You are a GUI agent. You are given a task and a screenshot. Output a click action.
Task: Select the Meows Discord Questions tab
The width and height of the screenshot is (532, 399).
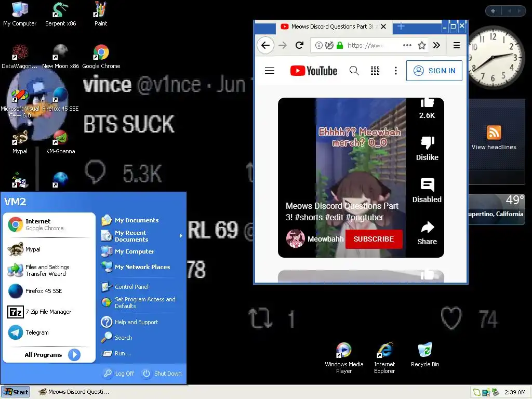334,26
